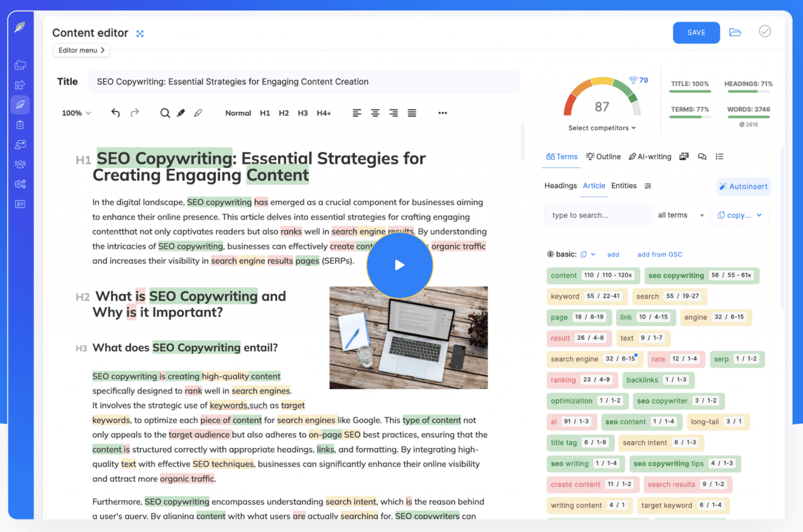Viewport: 803px width, 532px height.
Task: Switch to the Headings tab
Action: [560, 186]
